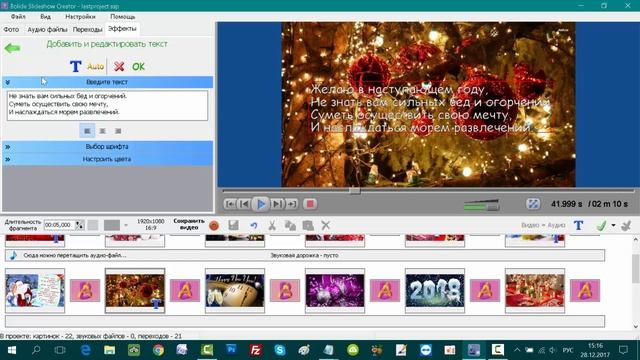The image size is (640, 360).
Task: Click transition icon after Santa slide
Action: click(x=85, y=291)
